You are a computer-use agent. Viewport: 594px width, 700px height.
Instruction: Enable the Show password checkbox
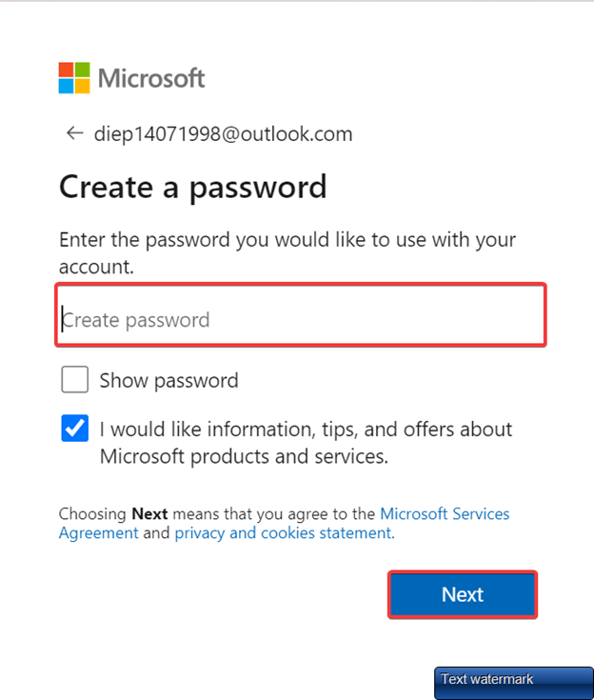[74, 380]
